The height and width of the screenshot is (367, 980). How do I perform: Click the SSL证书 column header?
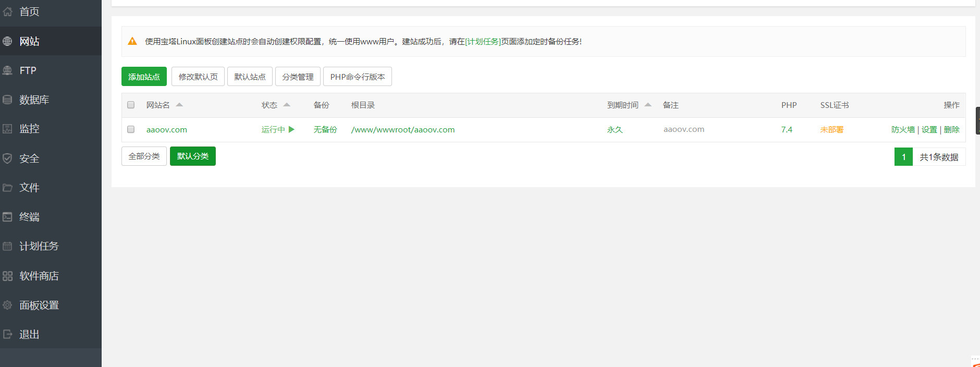coord(835,105)
